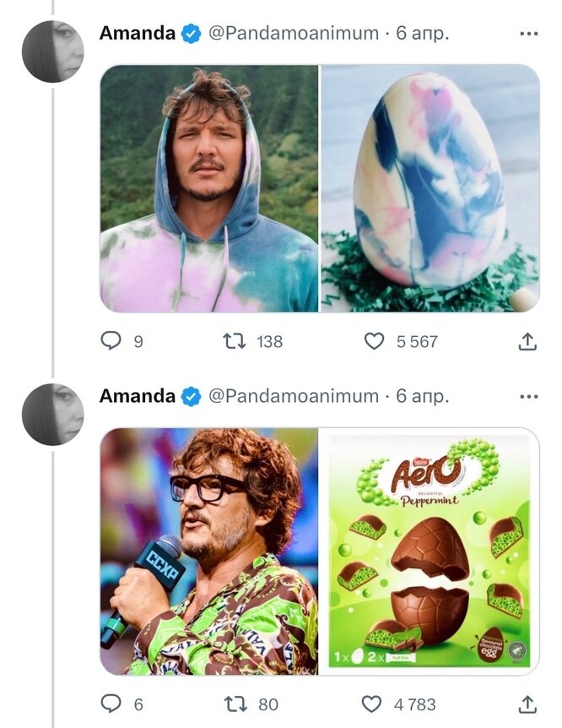The height and width of the screenshot is (728, 562).
Task: Open more options for the tie-dye hoodie tweet
Action: [528, 34]
